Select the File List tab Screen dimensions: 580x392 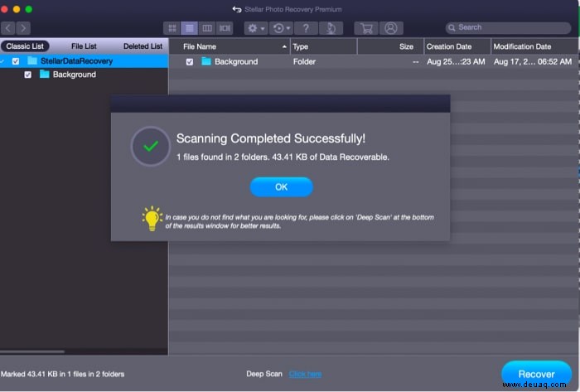point(84,46)
